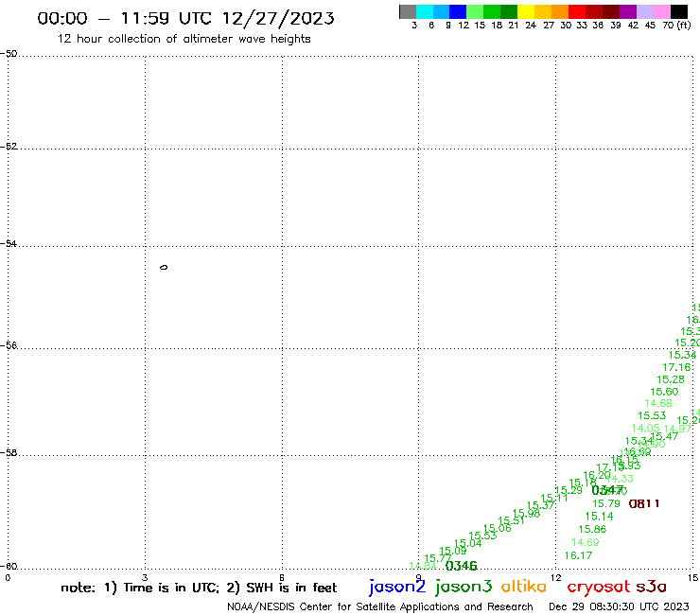This screenshot has height=615, width=700.
Task: Click the wave height value 15.47
Action: click(664, 437)
